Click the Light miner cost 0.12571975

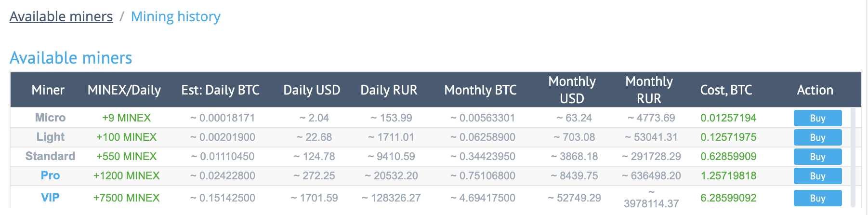[x=728, y=137]
